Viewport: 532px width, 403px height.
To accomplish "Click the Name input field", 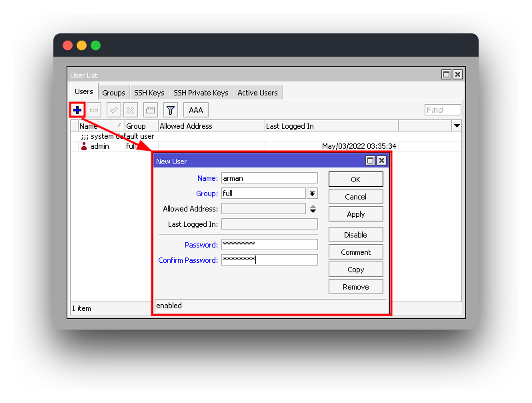I will tap(269, 178).
